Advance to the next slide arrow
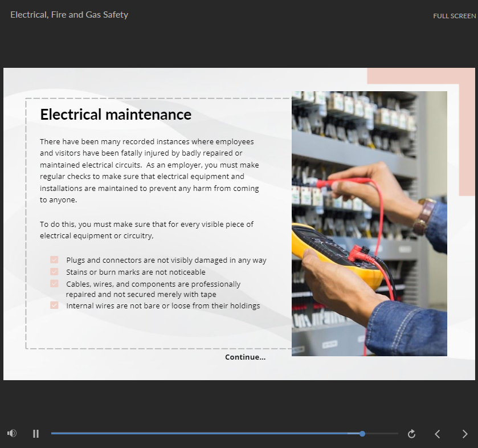 click(x=465, y=434)
